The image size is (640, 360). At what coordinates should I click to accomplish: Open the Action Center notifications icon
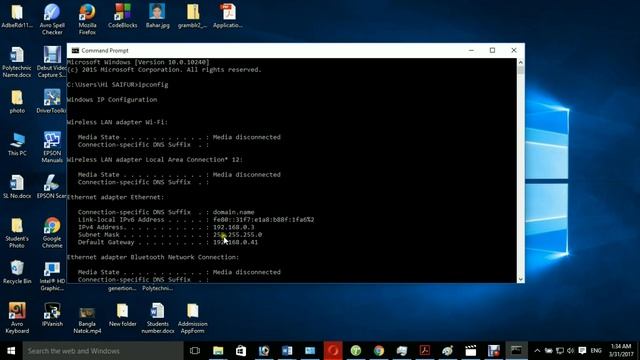click(582, 351)
